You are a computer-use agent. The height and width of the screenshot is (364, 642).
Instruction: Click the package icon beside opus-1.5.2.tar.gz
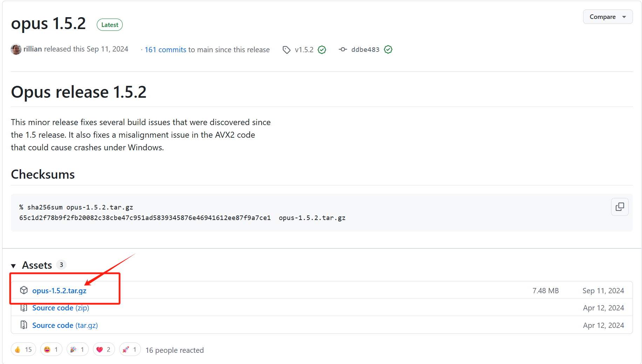pyautogui.click(x=24, y=290)
